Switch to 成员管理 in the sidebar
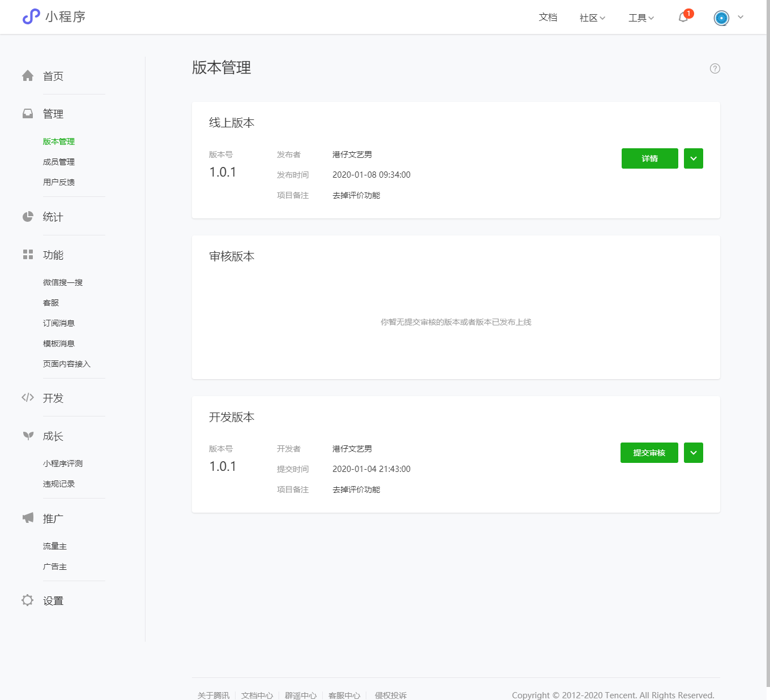Screen dimensions: 770x700 (58, 161)
